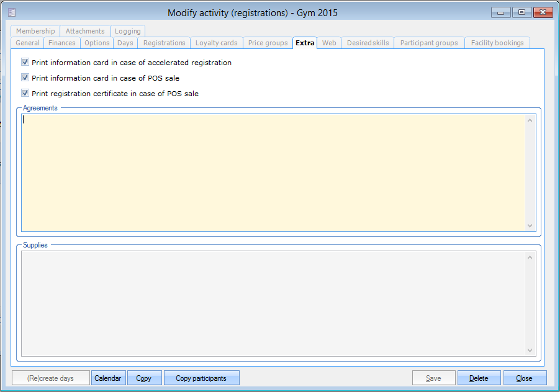Image resolution: width=560 pixels, height=392 pixels.
Task: Go to the Loyalty cards tab
Action: coord(216,43)
